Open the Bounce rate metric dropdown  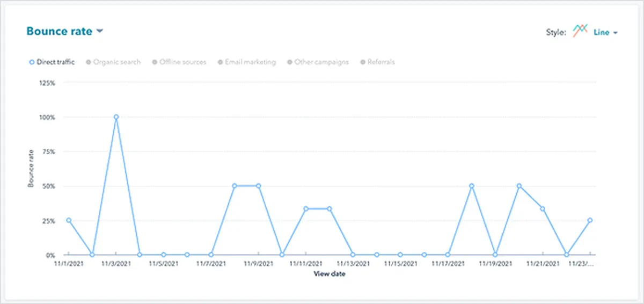click(x=65, y=31)
